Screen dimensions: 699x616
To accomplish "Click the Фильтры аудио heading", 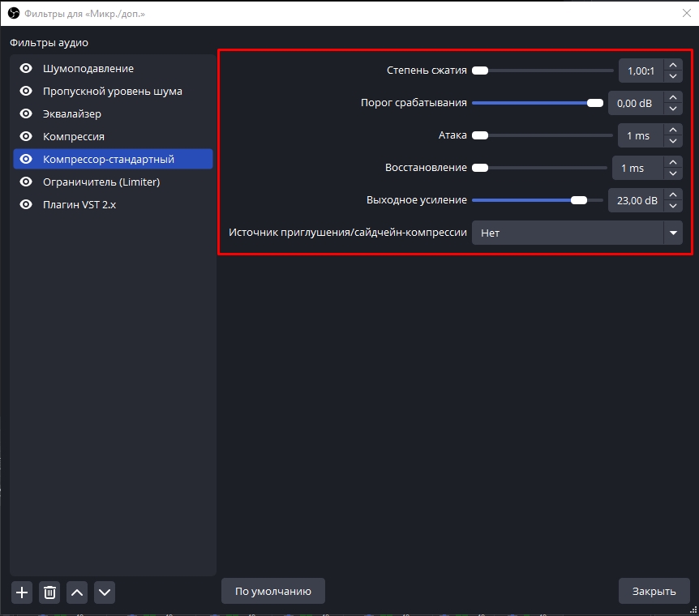I will pyautogui.click(x=49, y=43).
